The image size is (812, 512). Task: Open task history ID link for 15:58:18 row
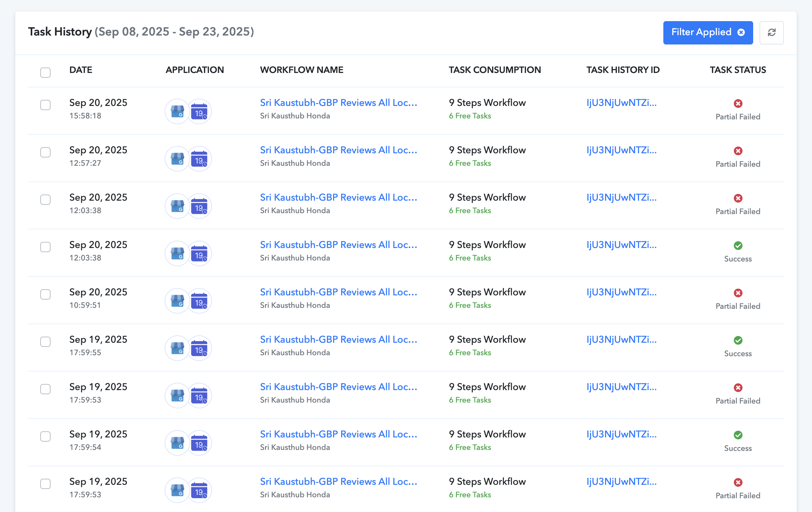click(x=621, y=103)
